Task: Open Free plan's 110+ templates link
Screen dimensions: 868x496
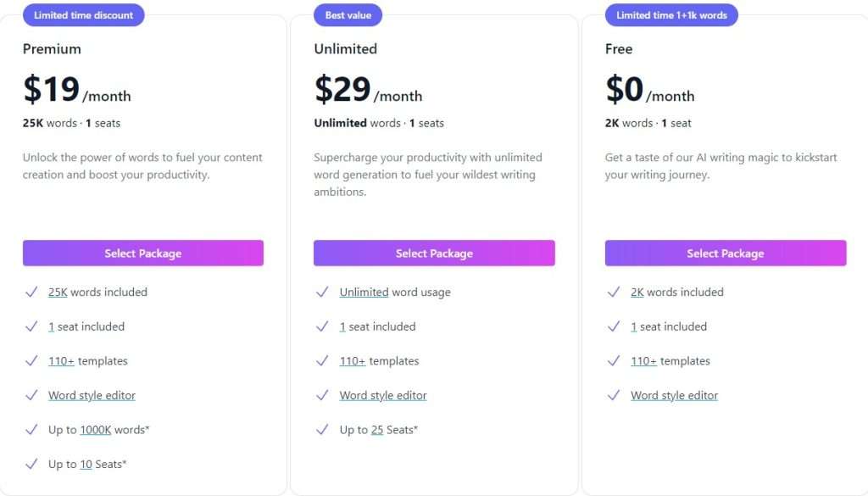Action: coord(644,361)
